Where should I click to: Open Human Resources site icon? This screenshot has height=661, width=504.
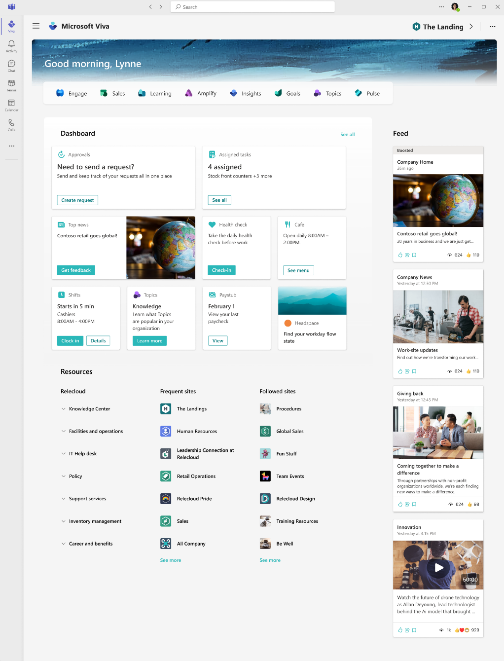coord(166,431)
